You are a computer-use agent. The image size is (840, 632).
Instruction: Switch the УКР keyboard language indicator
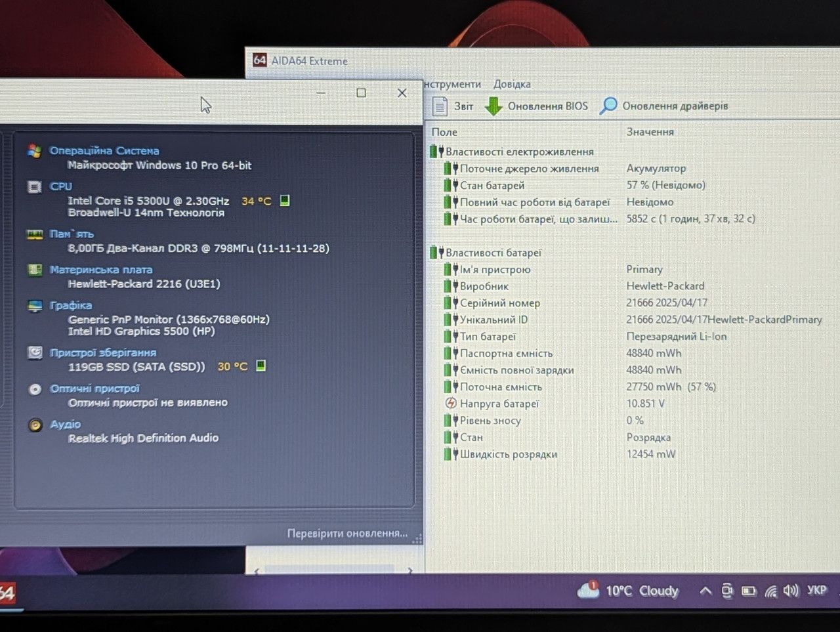[816, 590]
